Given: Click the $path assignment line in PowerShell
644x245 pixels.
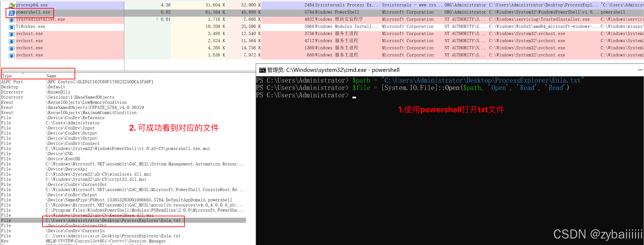Looking at the screenshot, I should tap(420, 80).
